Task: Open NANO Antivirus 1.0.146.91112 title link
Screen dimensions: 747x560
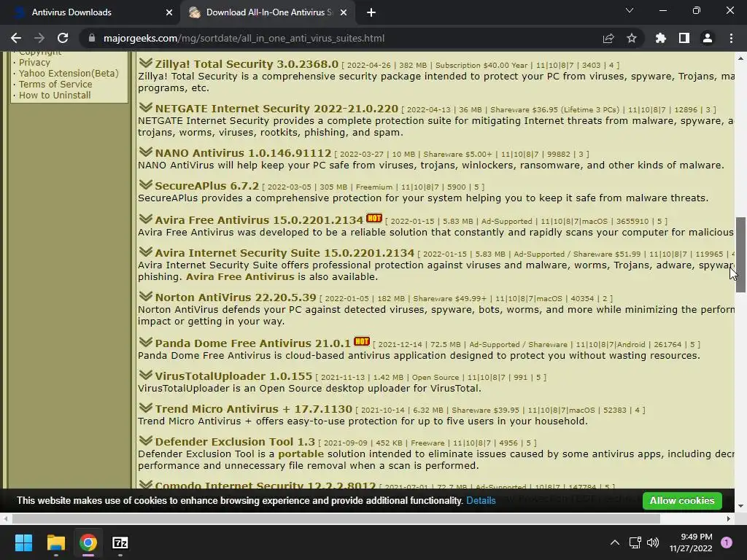Action: (x=243, y=153)
